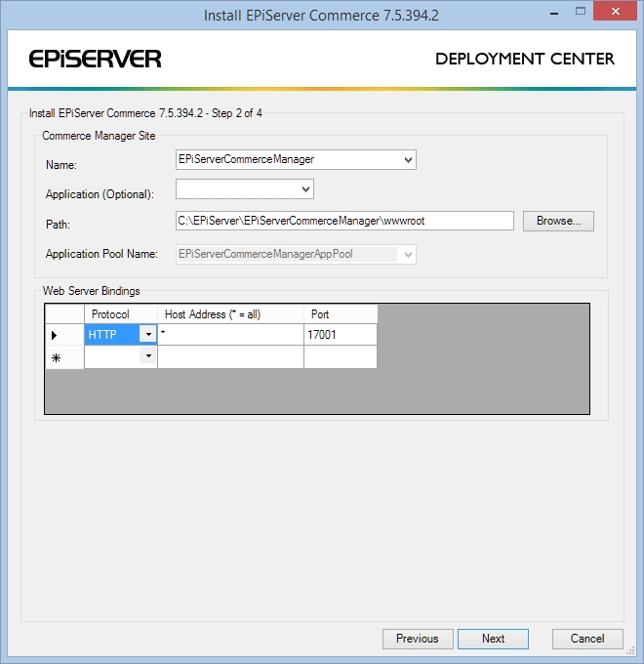Image resolution: width=644 pixels, height=664 pixels.
Task: Minimize the installer window
Action: click(x=554, y=12)
